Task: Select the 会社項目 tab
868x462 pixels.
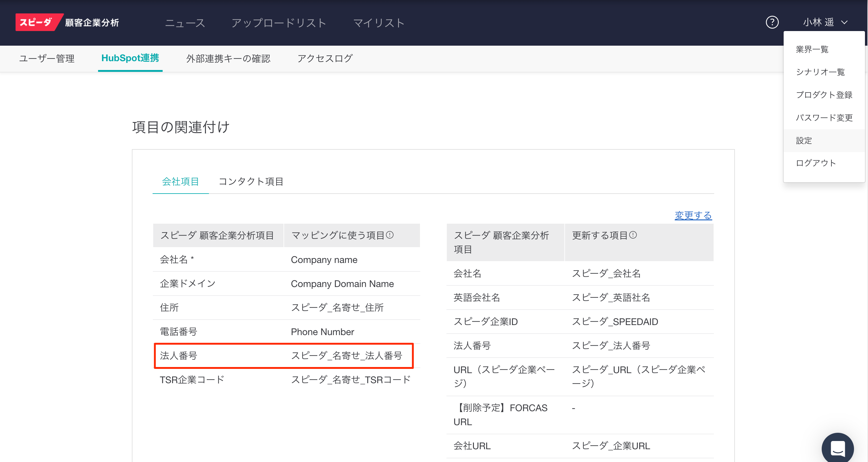Action: coord(180,181)
